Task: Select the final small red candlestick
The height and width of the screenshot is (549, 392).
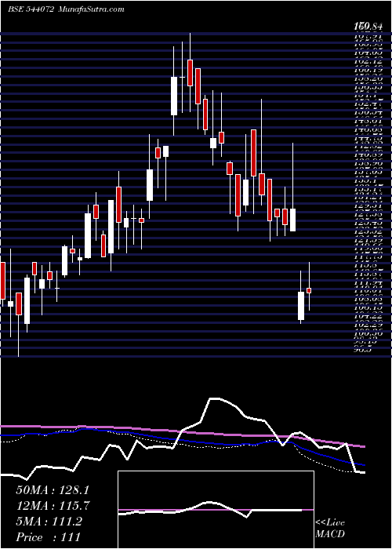Action: coord(309,290)
